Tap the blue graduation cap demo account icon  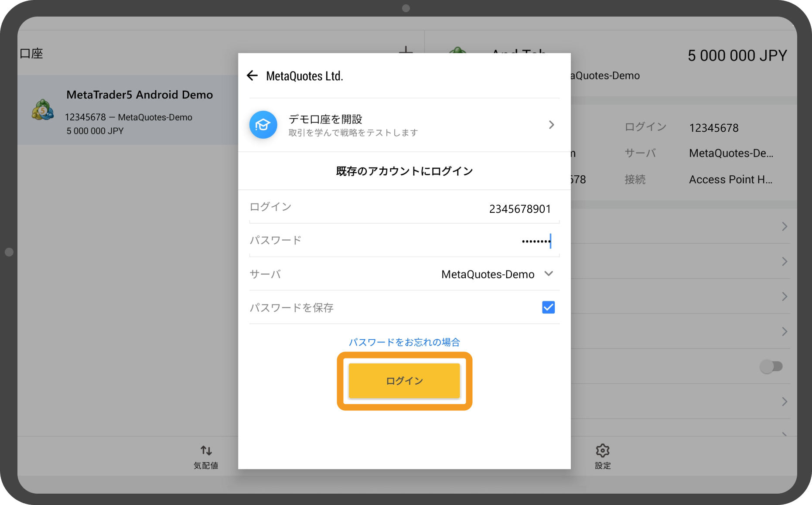click(263, 125)
